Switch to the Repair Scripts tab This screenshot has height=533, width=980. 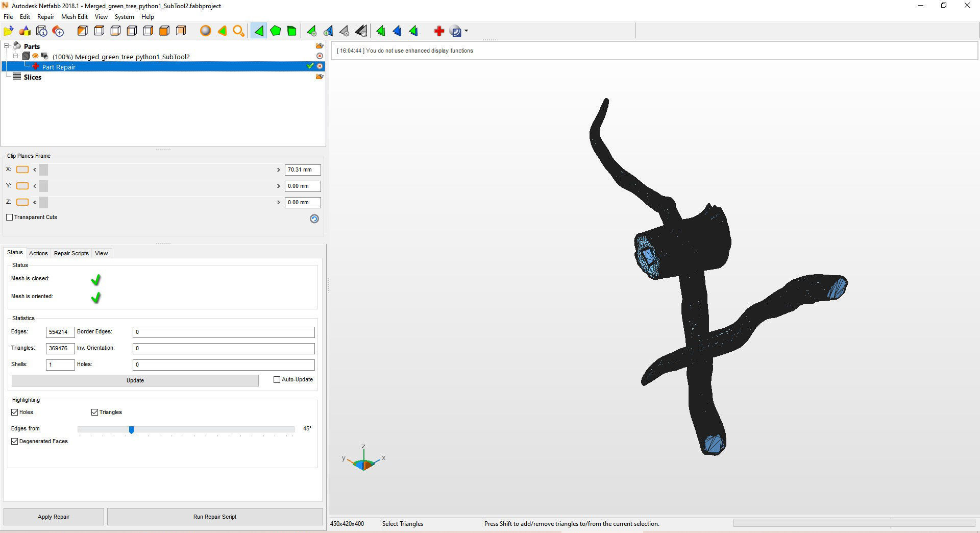pos(71,253)
